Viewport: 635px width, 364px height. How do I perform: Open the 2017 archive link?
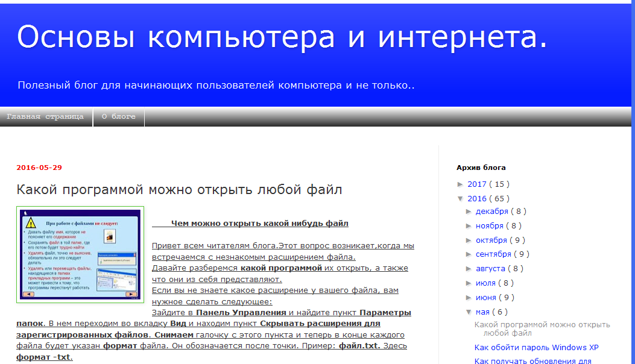click(x=476, y=184)
